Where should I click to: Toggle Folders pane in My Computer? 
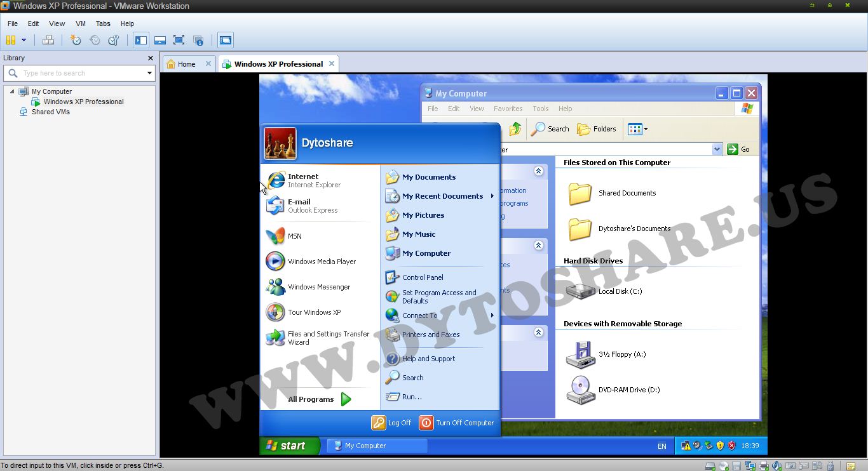[x=597, y=129]
